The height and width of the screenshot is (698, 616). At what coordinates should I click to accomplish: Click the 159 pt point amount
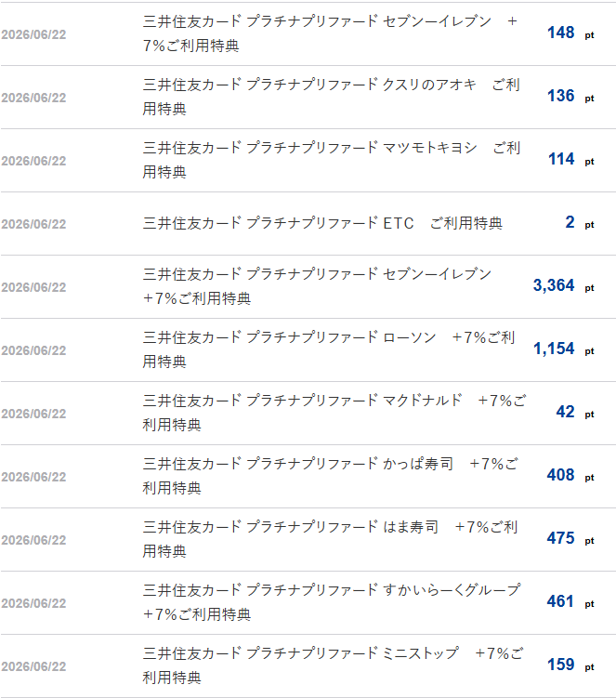[570, 665]
